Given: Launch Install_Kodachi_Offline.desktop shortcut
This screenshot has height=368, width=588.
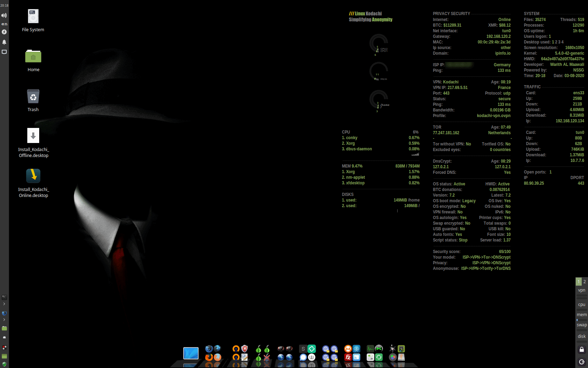Looking at the screenshot, I should [33, 136].
